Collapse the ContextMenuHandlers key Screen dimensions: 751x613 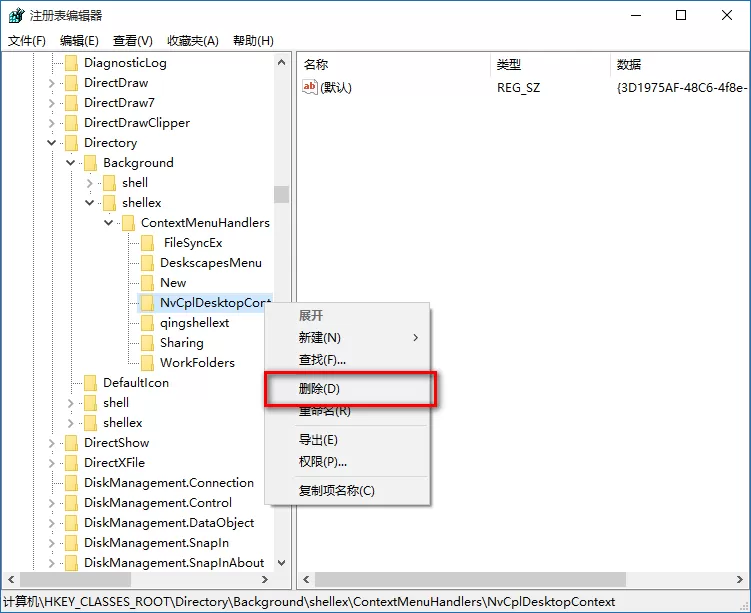(x=109, y=223)
